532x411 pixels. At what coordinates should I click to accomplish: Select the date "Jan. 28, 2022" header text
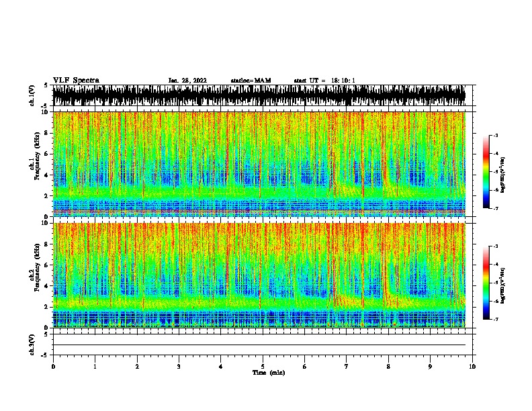pos(187,81)
